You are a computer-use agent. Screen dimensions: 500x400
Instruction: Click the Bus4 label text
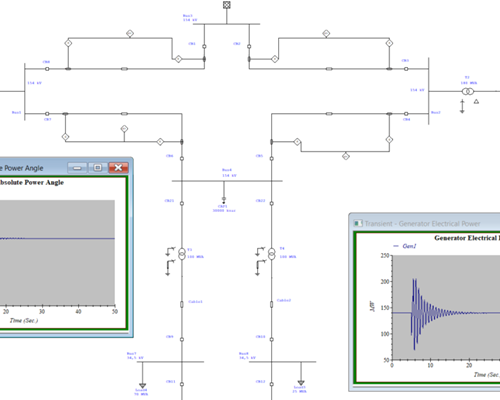tap(227, 170)
